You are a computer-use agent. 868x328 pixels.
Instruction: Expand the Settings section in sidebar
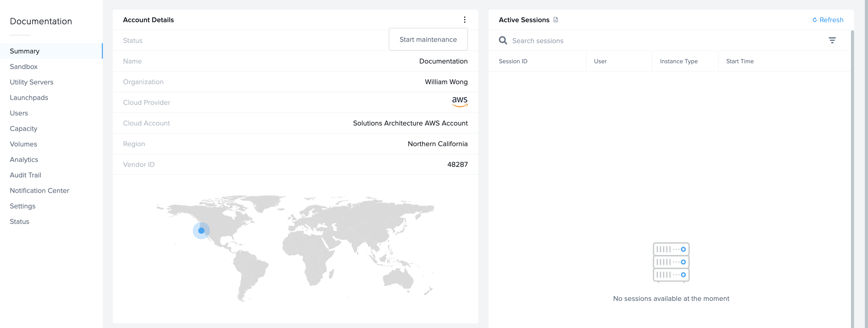point(22,206)
